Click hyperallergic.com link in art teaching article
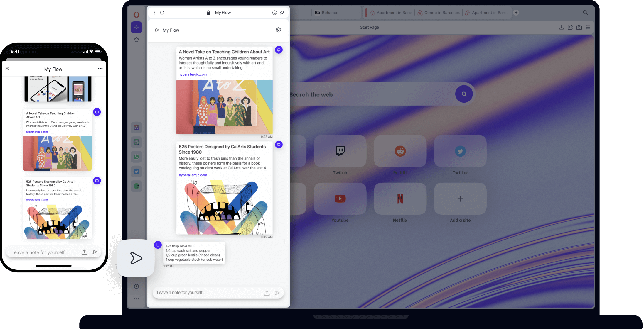The height and width of the screenshot is (329, 644). click(193, 74)
